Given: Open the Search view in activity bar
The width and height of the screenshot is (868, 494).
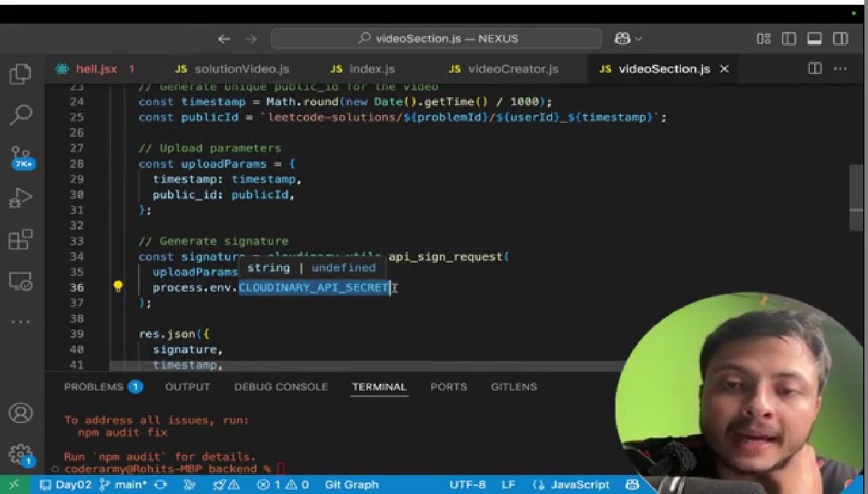Looking at the screenshot, I should point(20,115).
